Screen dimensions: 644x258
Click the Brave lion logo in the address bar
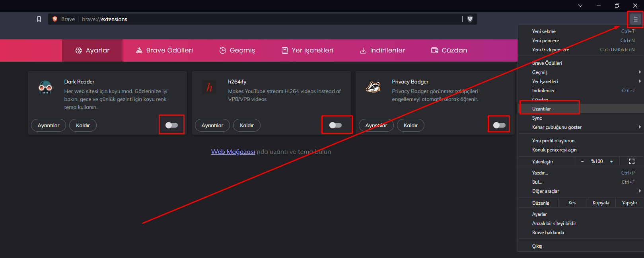click(x=55, y=19)
